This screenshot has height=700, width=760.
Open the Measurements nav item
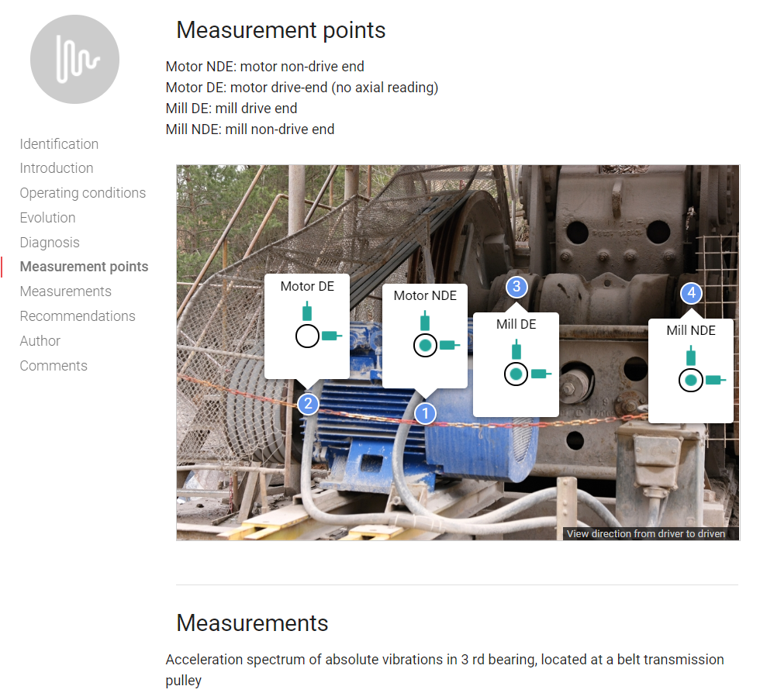[65, 291]
